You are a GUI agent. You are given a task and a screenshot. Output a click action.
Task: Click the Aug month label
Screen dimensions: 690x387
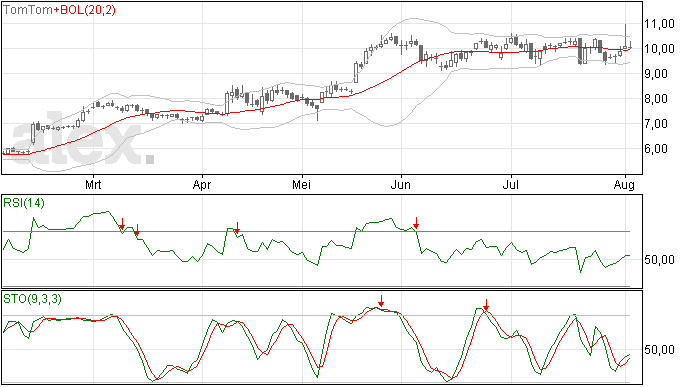624,184
